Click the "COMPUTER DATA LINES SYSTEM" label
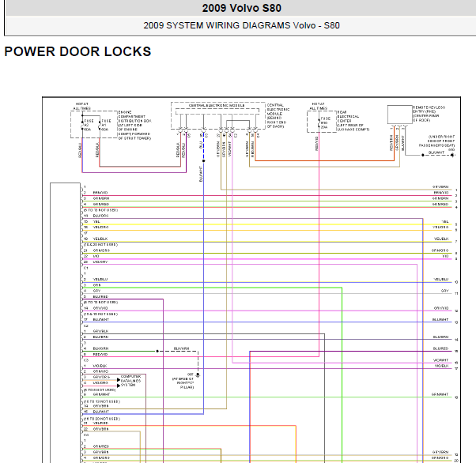This screenshot has width=476, height=463. [x=130, y=381]
